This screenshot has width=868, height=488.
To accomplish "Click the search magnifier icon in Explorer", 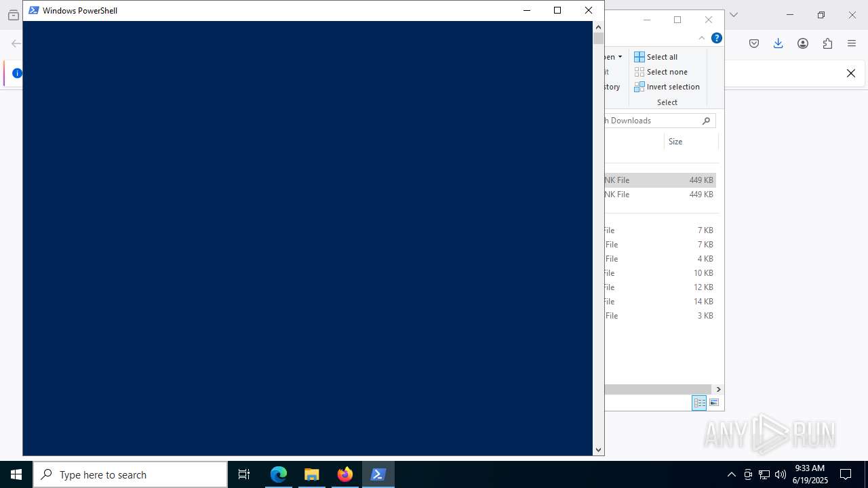I will [706, 121].
